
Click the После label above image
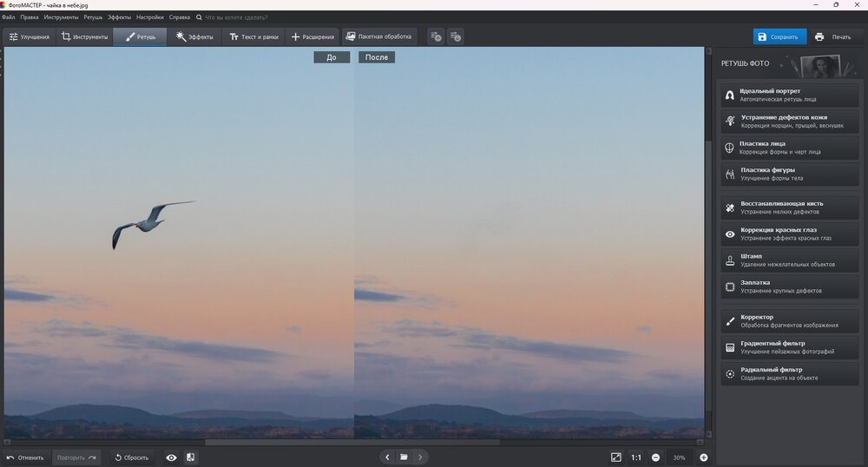point(377,57)
